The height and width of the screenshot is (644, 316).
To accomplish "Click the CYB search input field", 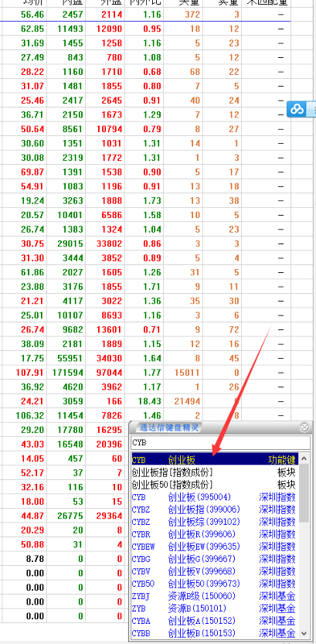I will coord(221,444).
